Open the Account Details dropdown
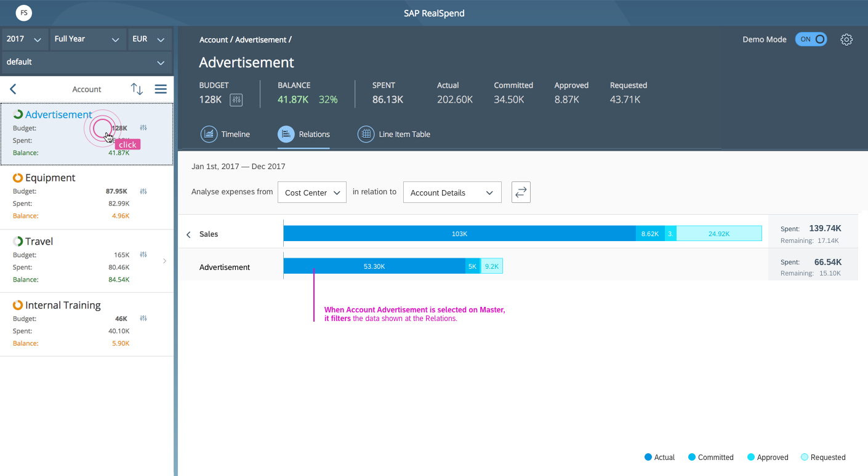This screenshot has height=476, width=868. (x=452, y=192)
